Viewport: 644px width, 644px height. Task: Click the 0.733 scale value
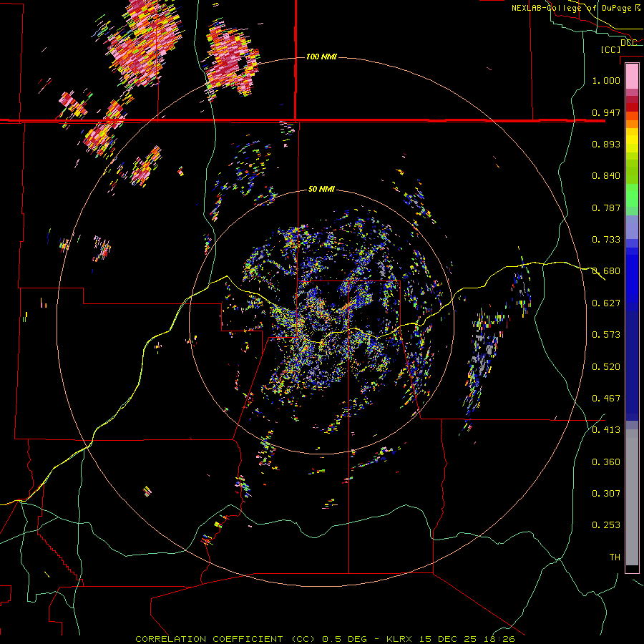pos(606,240)
